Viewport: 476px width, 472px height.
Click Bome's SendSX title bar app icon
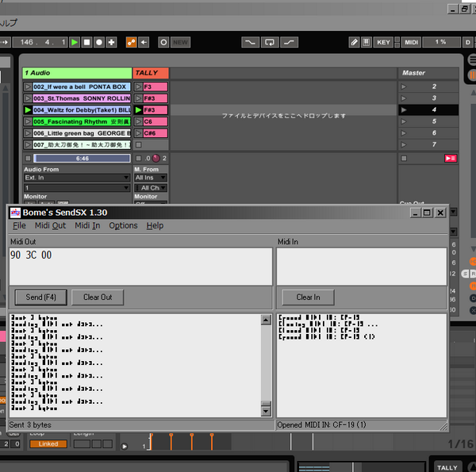pyautogui.click(x=15, y=213)
